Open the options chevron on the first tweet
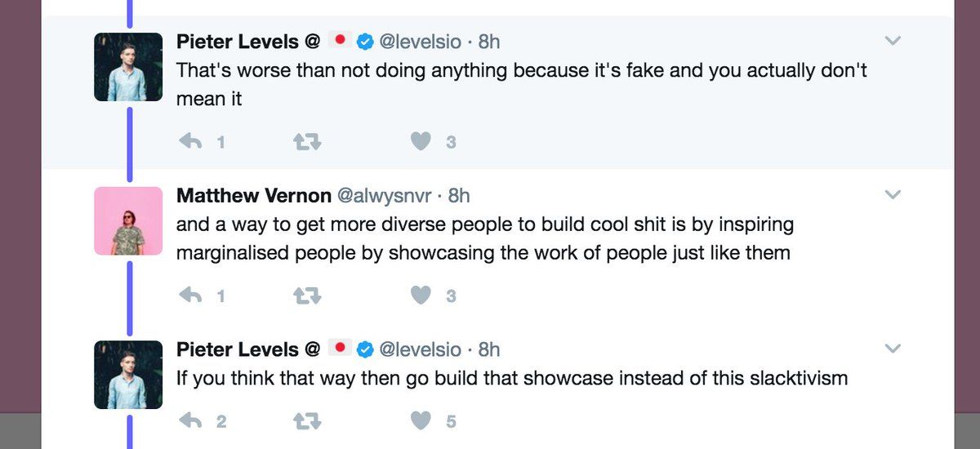 [893, 41]
